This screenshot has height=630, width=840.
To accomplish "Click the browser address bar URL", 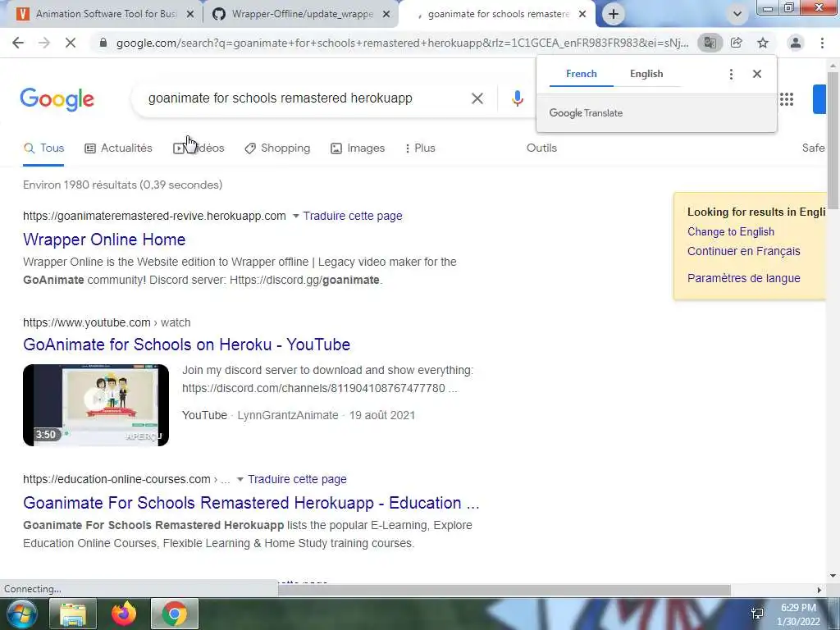I will [x=402, y=43].
